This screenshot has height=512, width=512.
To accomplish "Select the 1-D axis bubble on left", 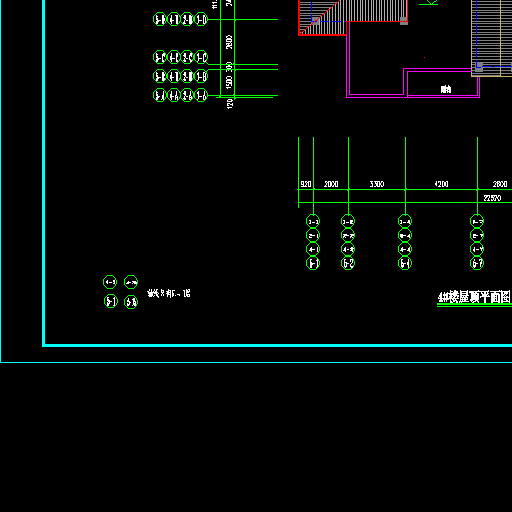I will [201, 19].
